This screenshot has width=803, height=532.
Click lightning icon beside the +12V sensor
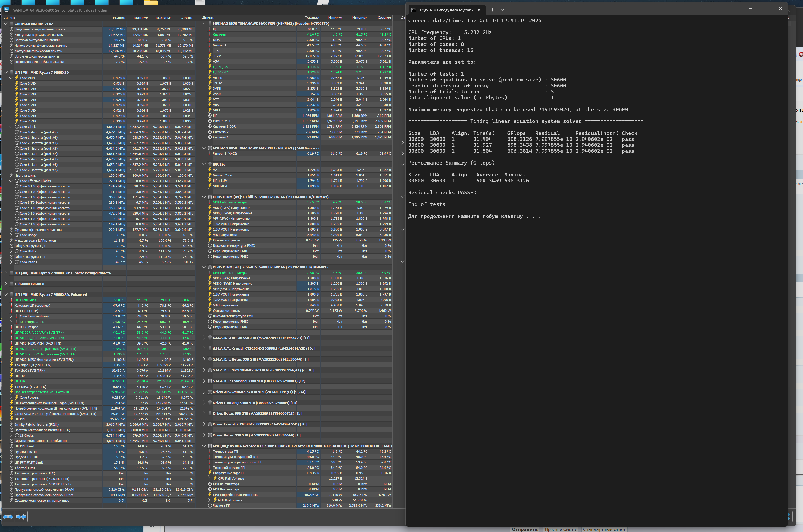210,56
